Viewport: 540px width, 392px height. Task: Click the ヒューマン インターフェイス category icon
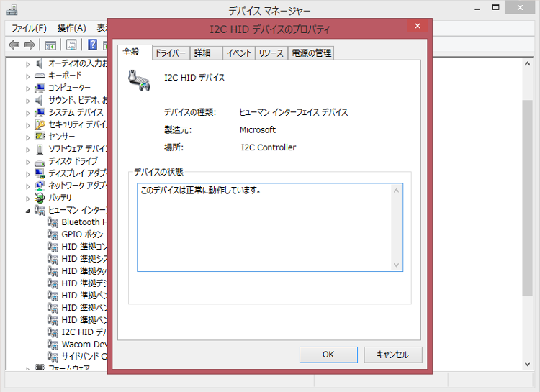[x=40, y=210]
